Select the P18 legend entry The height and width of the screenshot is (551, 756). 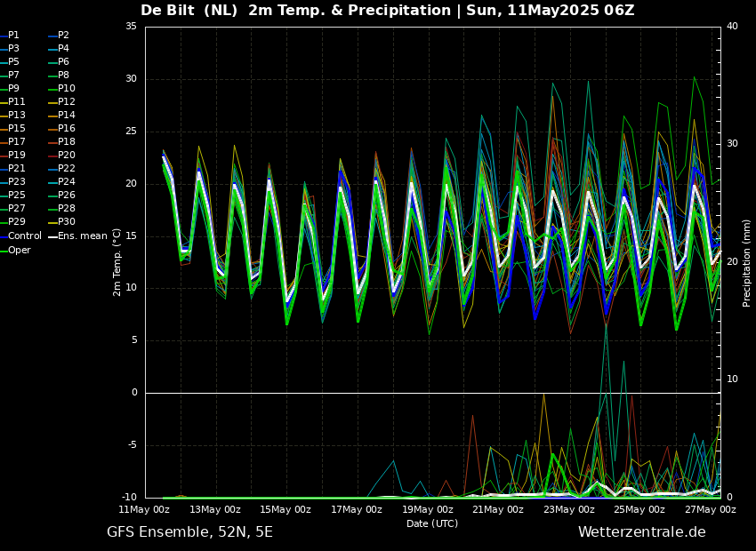67,141
